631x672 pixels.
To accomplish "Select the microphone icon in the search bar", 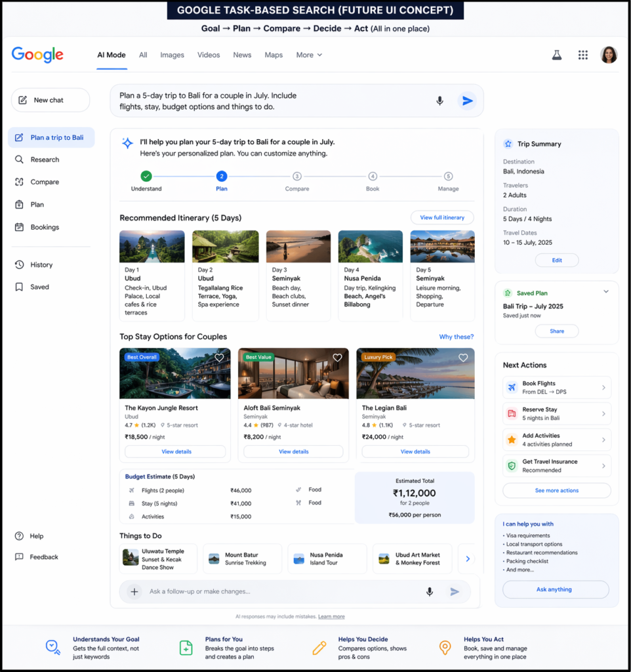I will point(439,100).
